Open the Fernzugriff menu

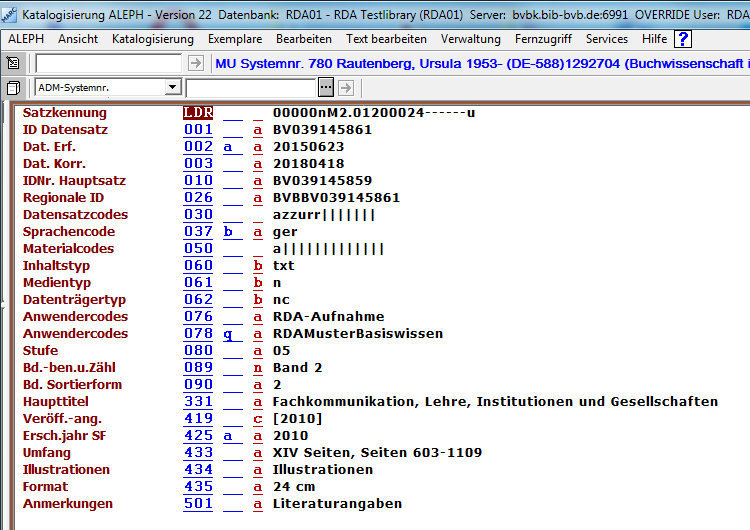(543, 39)
